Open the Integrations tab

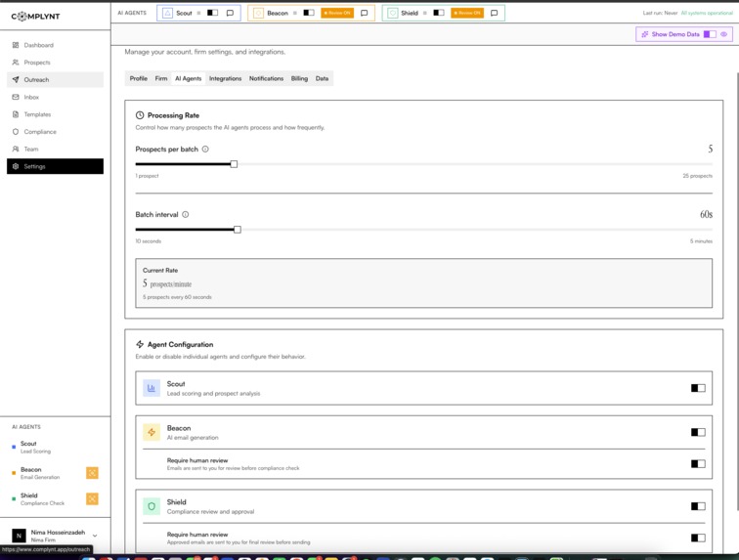tap(225, 79)
